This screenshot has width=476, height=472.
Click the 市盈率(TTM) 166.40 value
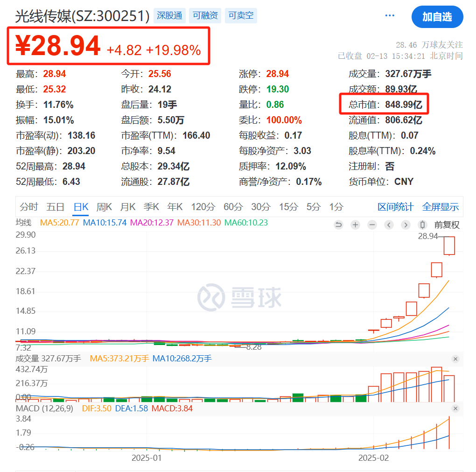point(196,135)
